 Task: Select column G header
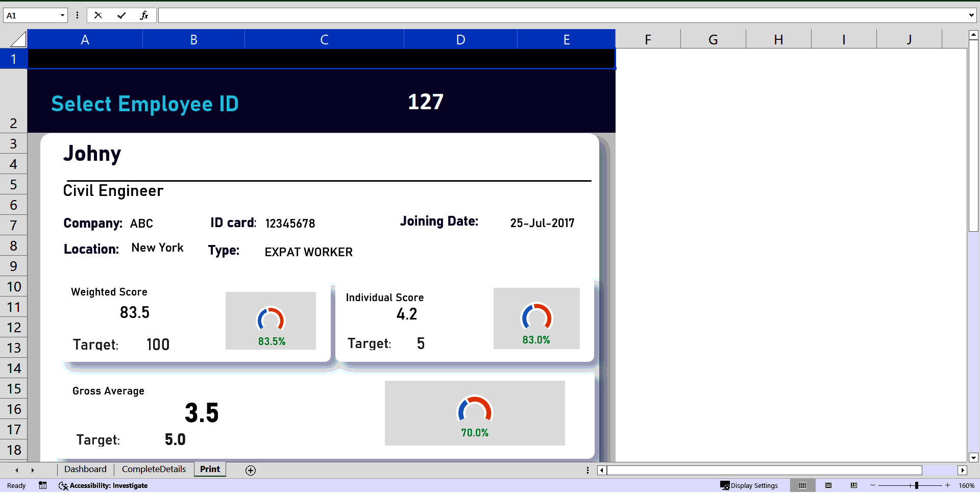click(714, 39)
